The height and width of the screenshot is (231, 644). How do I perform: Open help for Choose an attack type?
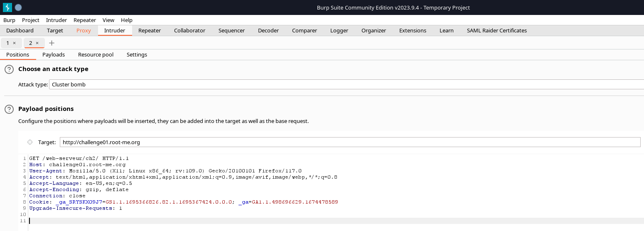9,69
